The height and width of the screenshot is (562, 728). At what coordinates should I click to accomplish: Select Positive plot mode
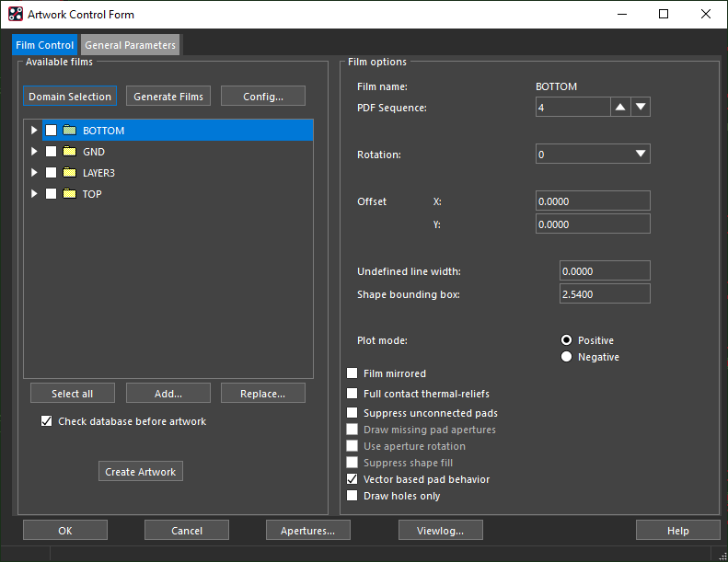coord(566,340)
